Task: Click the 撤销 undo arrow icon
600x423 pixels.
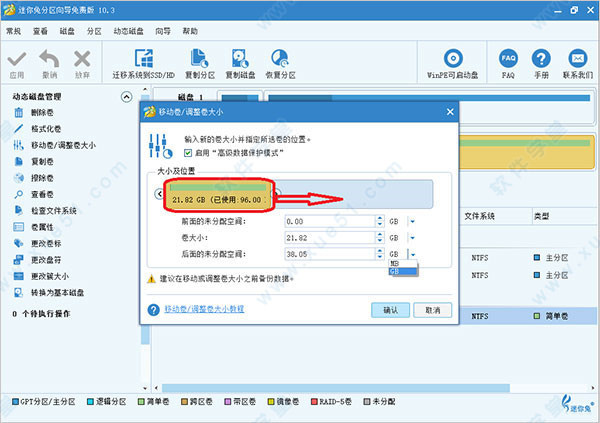Action: point(50,59)
